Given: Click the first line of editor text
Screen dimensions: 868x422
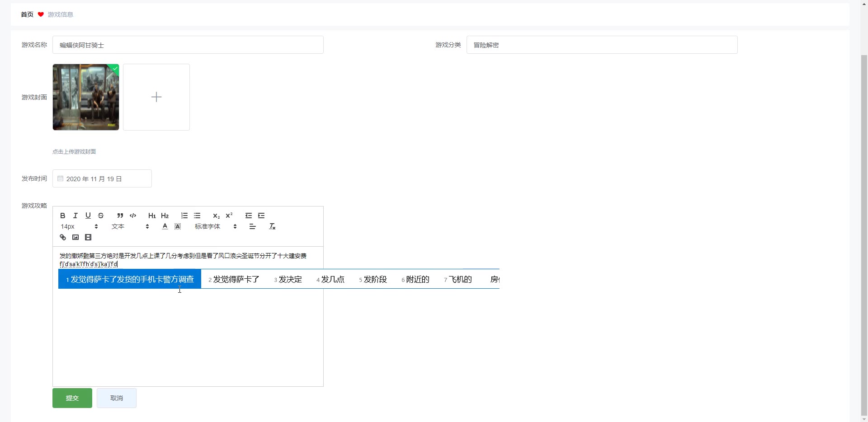Looking at the screenshot, I should [x=183, y=256].
